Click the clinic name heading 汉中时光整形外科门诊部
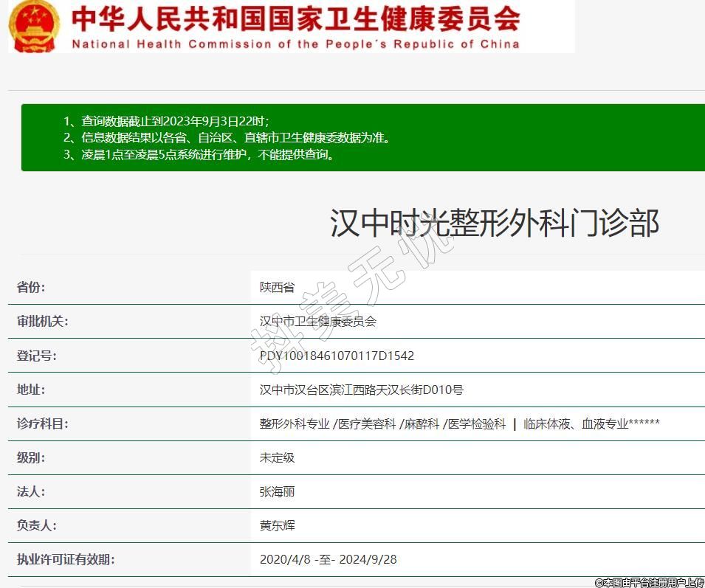 [x=494, y=223]
